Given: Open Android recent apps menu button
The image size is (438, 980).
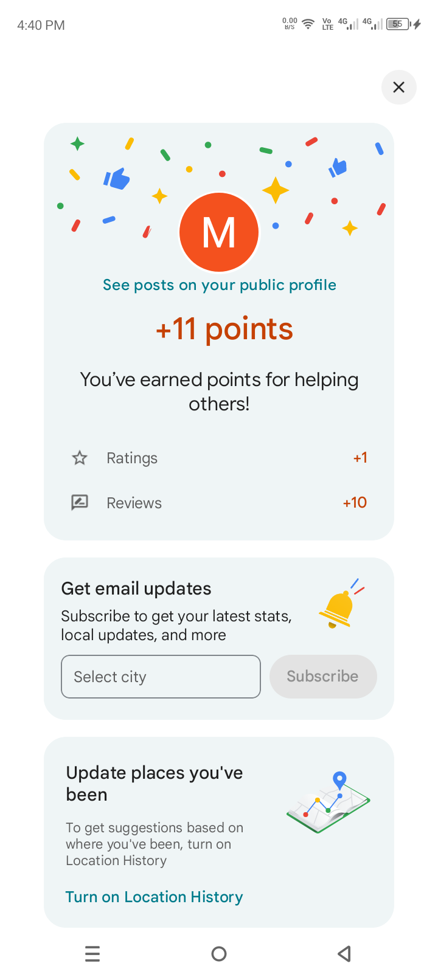Looking at the screenshot, I should (x=92, y=954).
